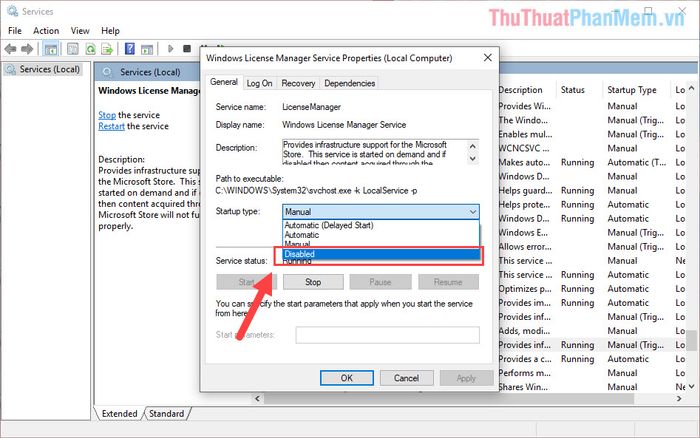Click the greyed Pause button

point(380,282)
